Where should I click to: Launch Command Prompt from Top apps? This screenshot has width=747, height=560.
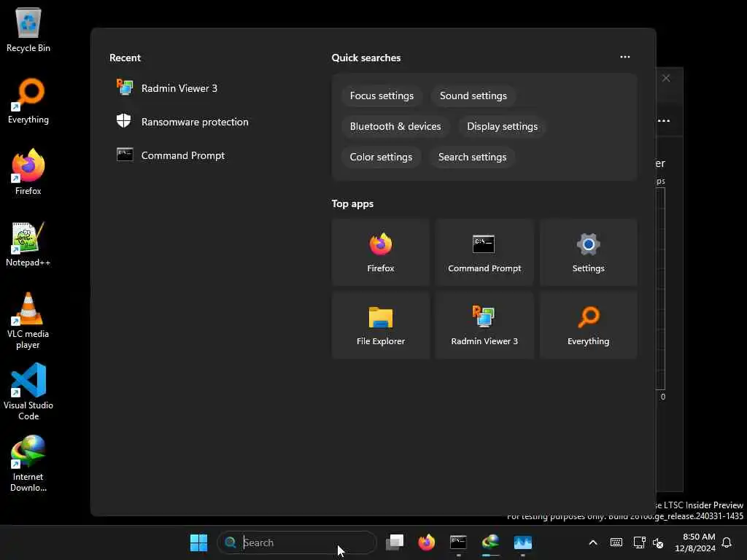pyautogui.click(x=484, y=252)
